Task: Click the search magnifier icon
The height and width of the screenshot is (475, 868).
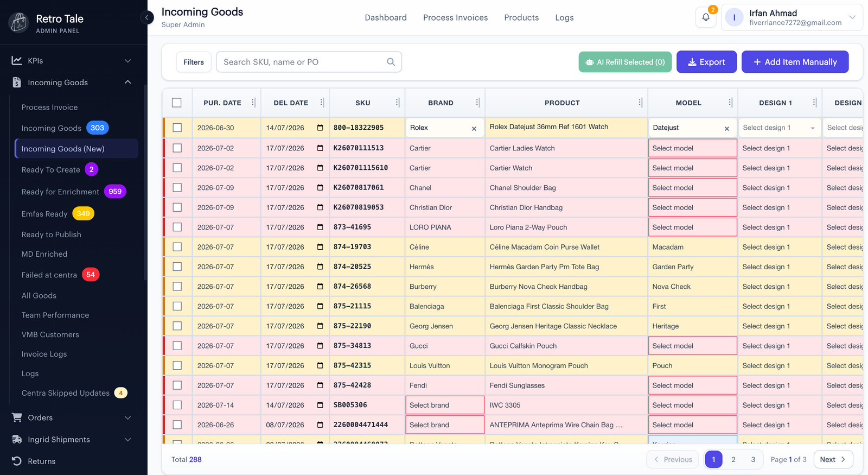Action: click(391, 62)
